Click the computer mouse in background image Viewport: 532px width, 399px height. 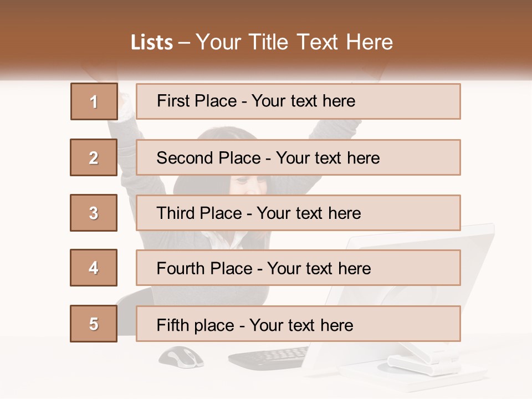pyautogui.click(x=181, y=356)
